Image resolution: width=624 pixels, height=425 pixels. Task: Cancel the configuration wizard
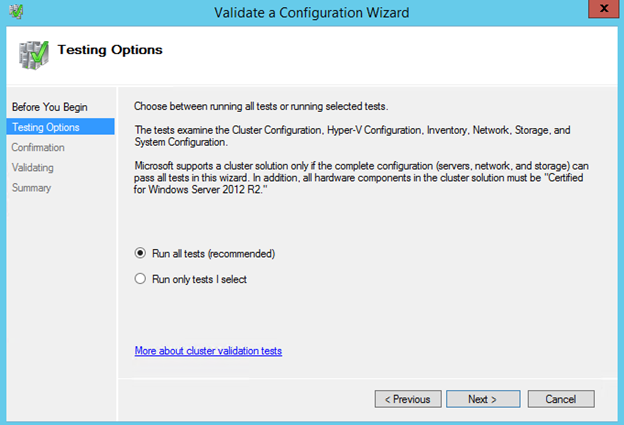[x=560, y=399]
